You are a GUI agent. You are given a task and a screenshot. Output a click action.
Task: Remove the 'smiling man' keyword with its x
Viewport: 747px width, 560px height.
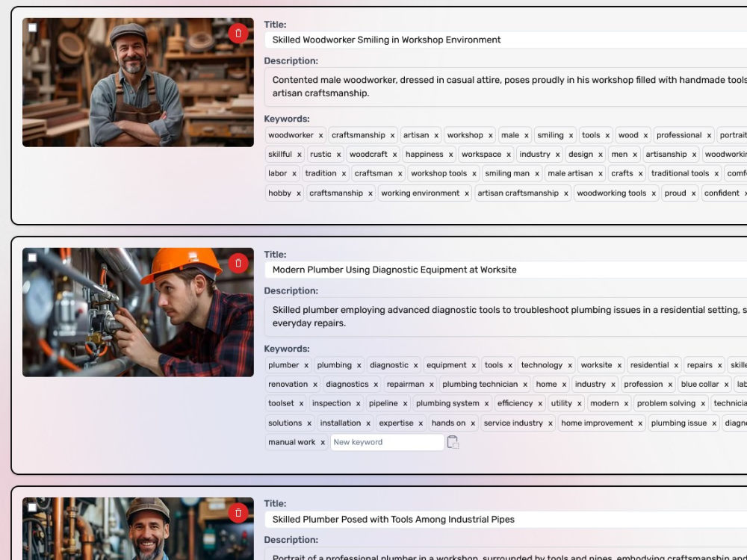click(x=537, y=174)
